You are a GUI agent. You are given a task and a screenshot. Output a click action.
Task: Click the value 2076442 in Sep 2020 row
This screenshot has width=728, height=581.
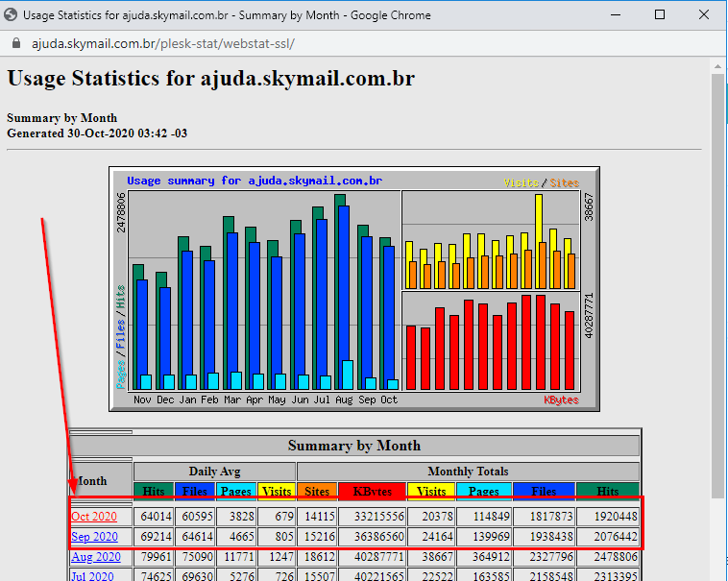(616, 537)
